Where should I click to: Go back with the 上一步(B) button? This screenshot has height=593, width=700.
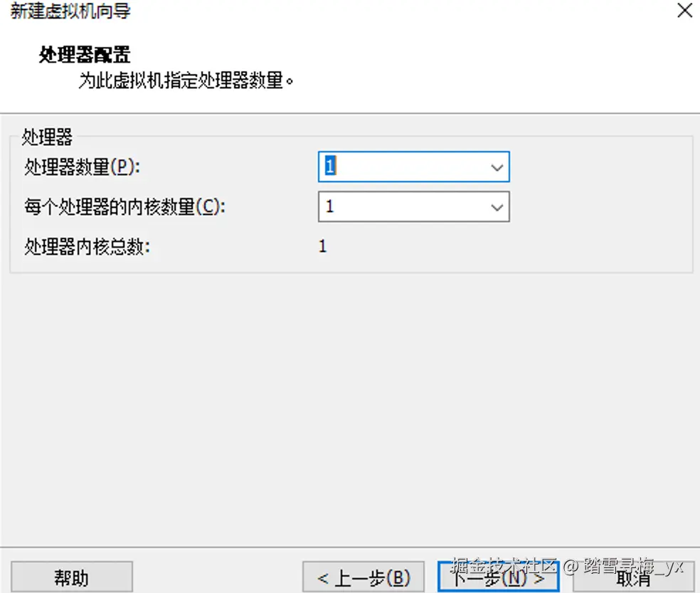[x=364, y=577]
